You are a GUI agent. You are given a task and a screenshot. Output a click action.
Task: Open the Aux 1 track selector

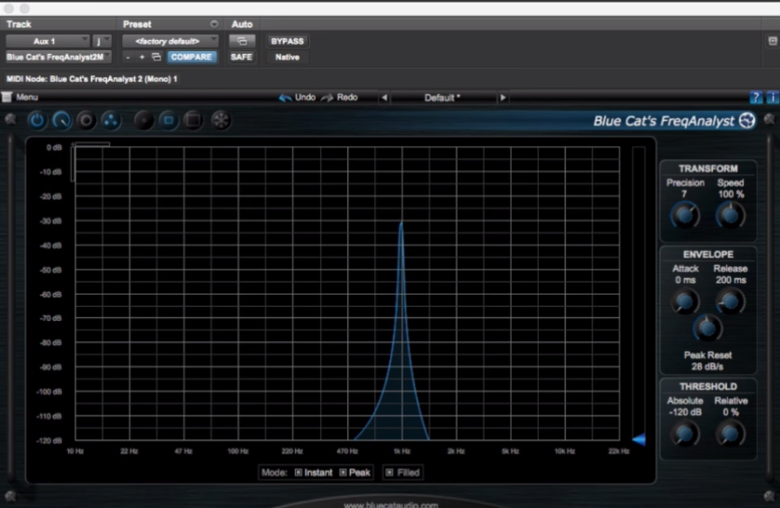pos(48,41)
